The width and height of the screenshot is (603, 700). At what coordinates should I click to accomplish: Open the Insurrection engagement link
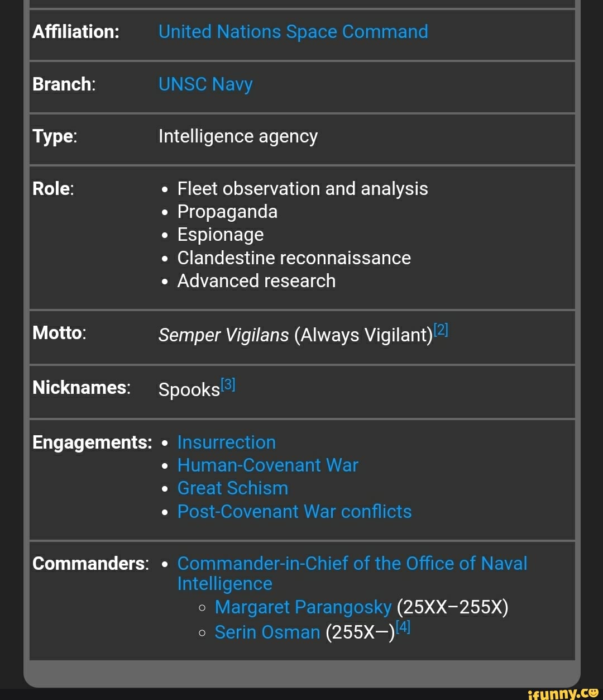[226, 442]
